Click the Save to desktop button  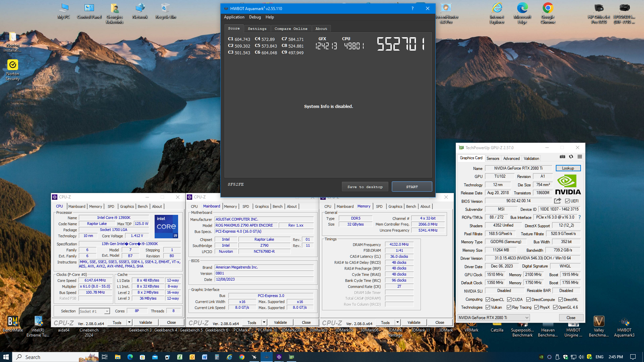coord(365,187)
